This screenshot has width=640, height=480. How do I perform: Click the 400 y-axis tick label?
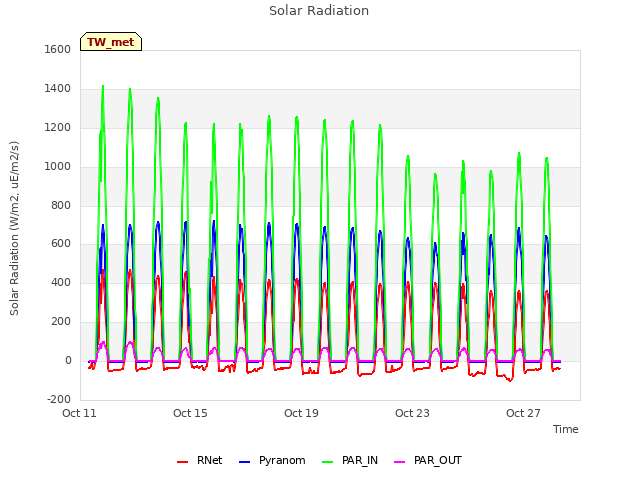[61, 282]
